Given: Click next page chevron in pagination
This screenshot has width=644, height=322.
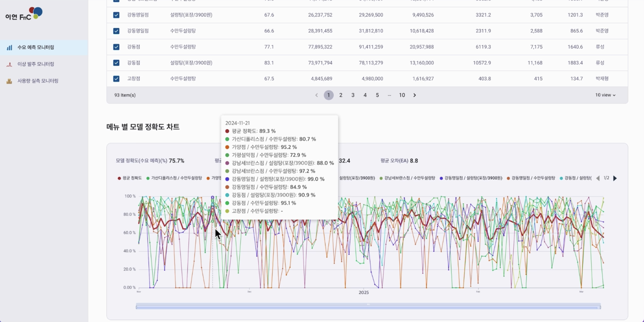Looking at the screenshot, I should 414,95.
